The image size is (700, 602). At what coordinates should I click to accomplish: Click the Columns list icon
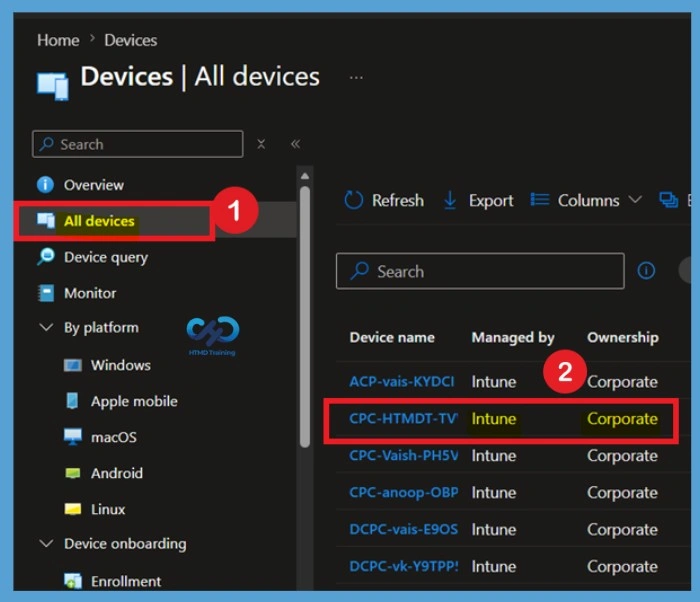click(x=539, y=200)
